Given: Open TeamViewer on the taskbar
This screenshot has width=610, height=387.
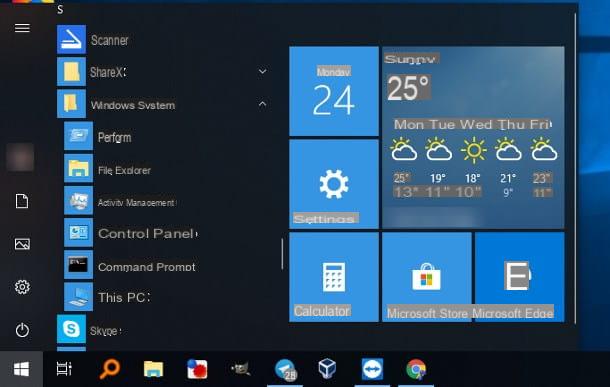Looking at the screenshot, I should click(x=372, y=369).
